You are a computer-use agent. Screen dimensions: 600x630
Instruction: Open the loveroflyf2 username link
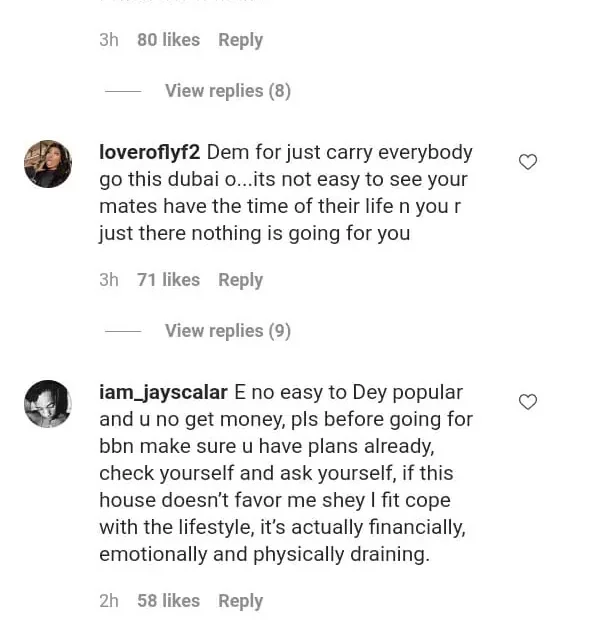[x=150, y=153]
